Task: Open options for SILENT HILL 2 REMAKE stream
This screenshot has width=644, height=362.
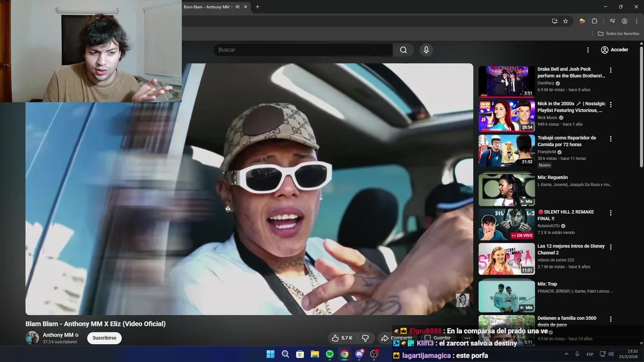Action: (x=611, y=213)
